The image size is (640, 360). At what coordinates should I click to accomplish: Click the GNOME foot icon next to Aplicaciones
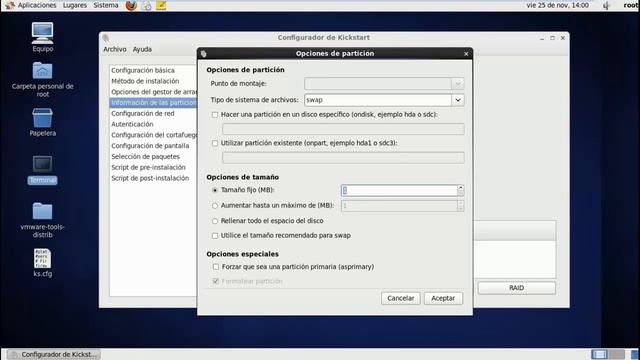click(x=10, y=5)
